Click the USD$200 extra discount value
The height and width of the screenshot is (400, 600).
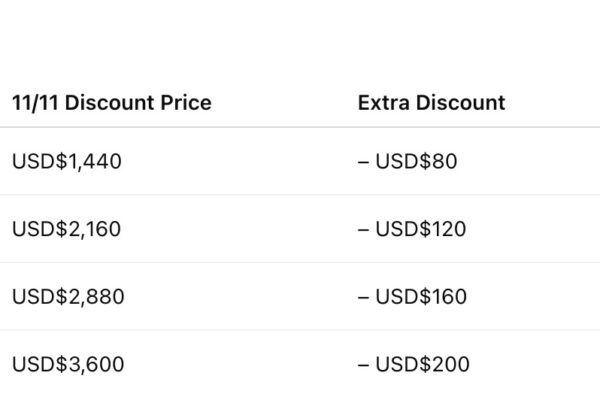point(422,365)
